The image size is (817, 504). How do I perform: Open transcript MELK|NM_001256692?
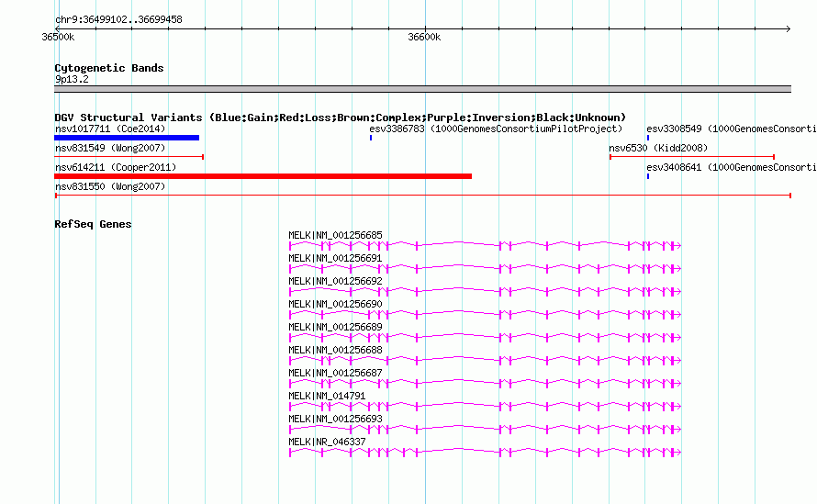click(x=336, y=282)
